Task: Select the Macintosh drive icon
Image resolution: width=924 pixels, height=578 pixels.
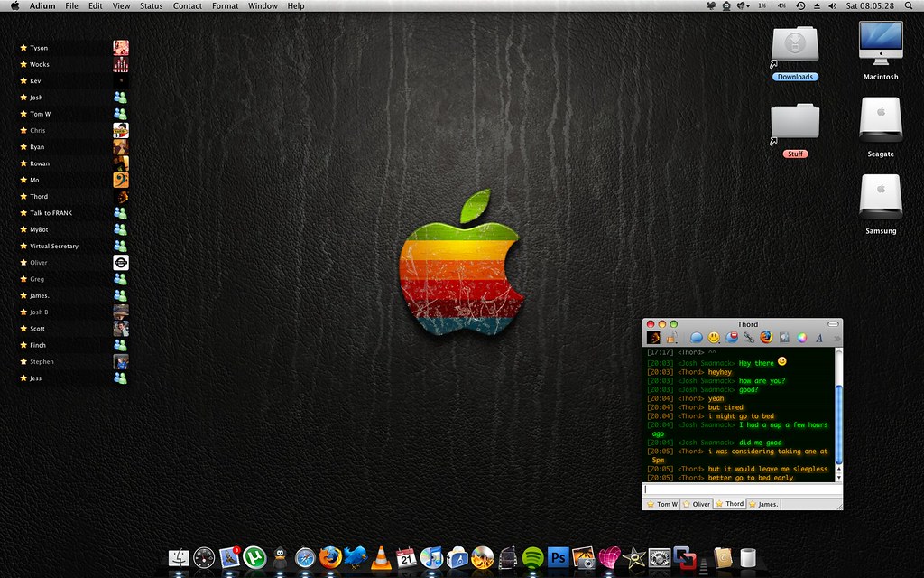Action: point(881,42)
